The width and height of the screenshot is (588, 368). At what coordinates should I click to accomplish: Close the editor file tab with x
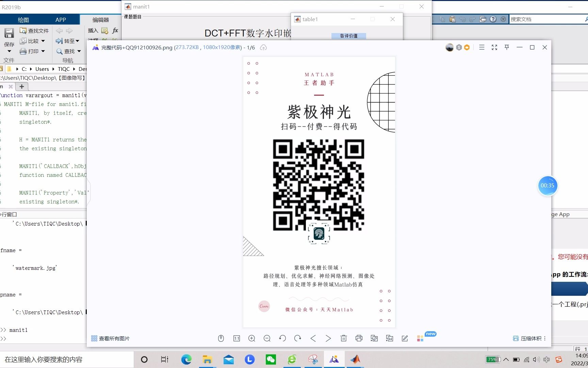point(11,87)
